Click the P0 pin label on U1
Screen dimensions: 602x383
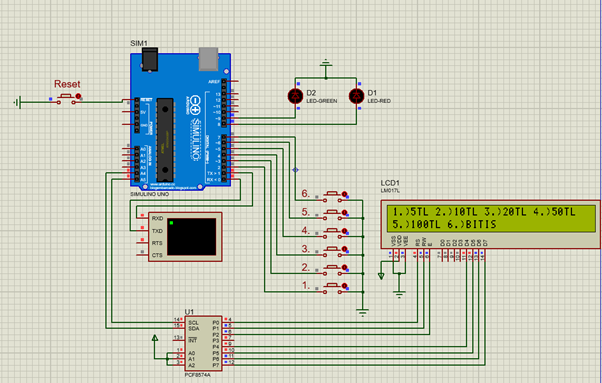pos(216,323)
